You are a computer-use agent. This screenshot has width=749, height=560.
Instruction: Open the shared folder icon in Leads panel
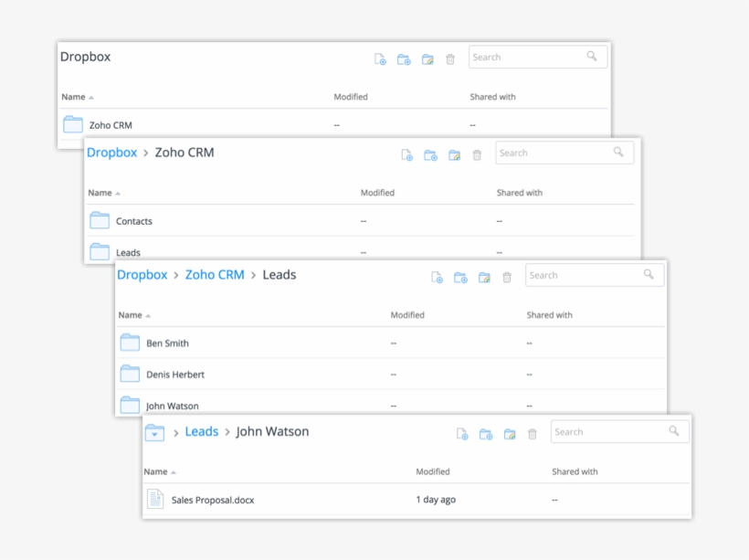pos(484,277)
